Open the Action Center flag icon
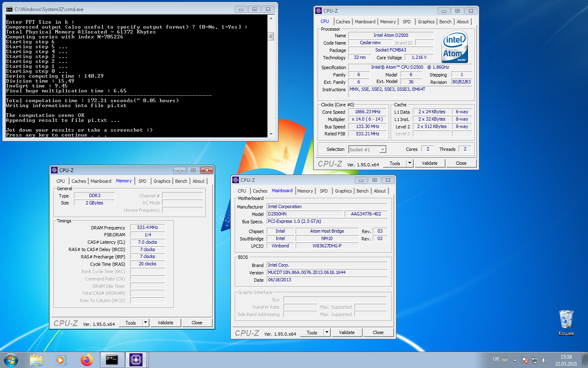 pyautogui.click(x=525, y=360)
